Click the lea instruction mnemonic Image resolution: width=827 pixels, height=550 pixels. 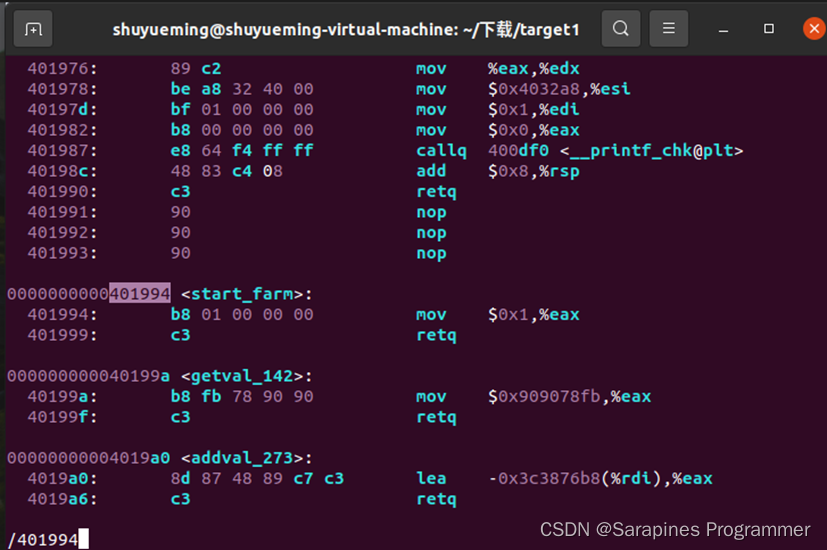click(x=431, y=478)
